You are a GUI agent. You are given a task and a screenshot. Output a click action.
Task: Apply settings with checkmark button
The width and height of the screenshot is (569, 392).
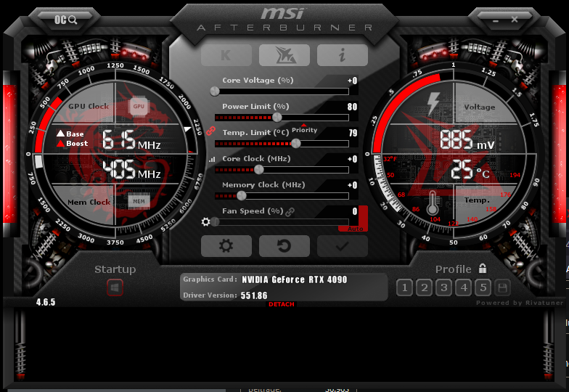[x=343, y=245]
